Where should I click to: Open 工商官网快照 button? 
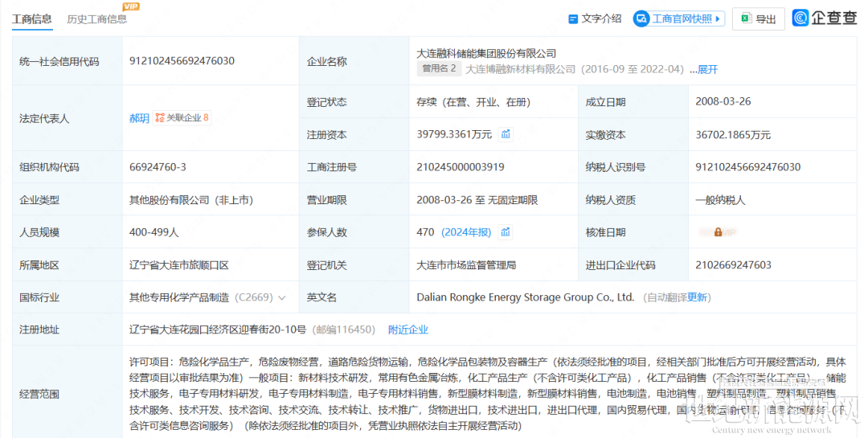click(x=678, y=18)
